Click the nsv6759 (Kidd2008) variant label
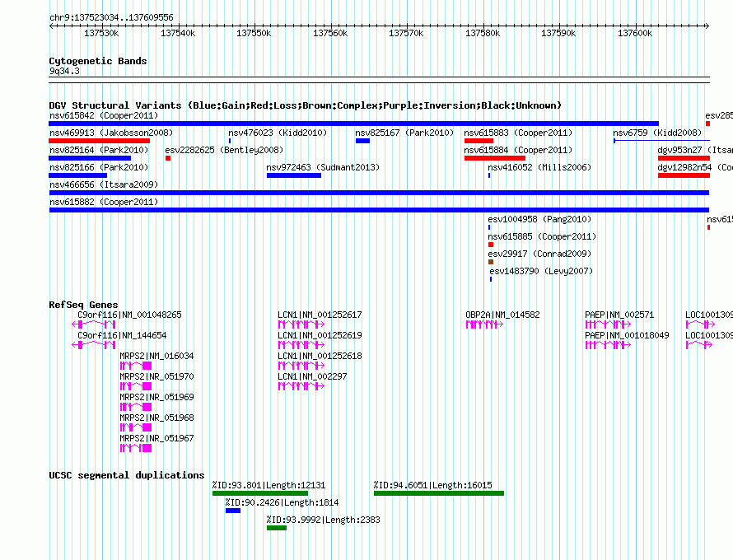The width and height of the screenshot is (733, 560). [657, 133]
